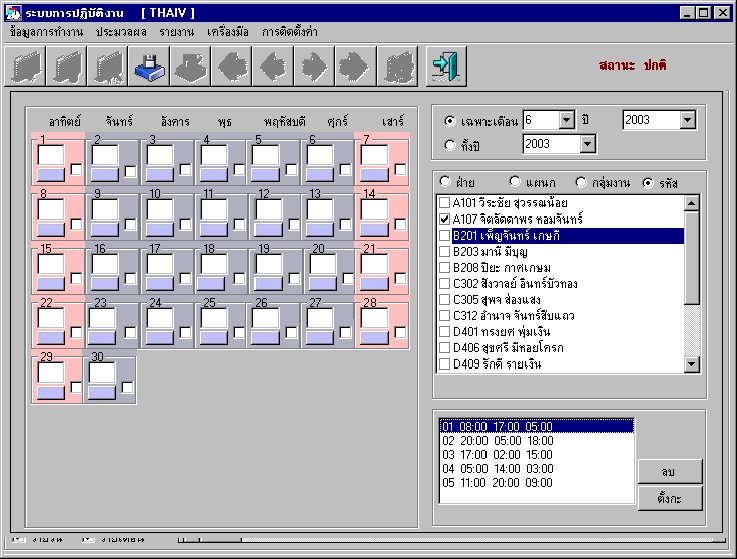
Task: Click the blue color box on day 15
Action: (x=51, y=284)
